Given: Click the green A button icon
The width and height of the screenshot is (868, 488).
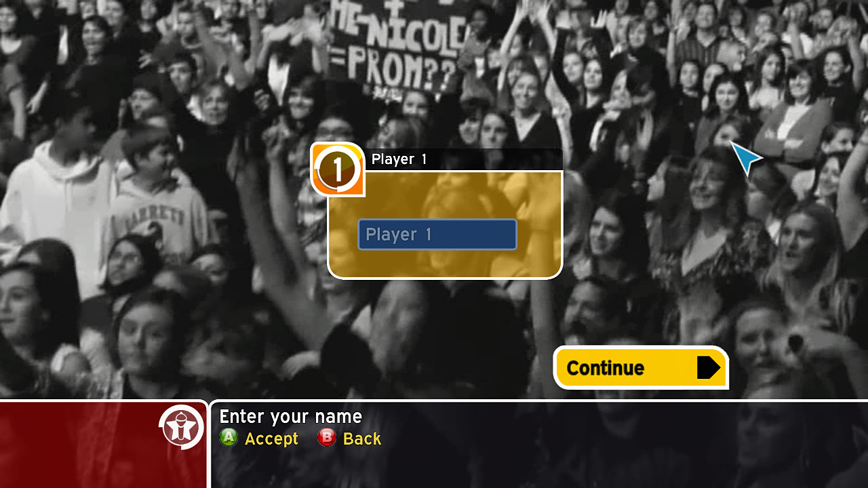Looking at the screenshot, I should click(x=229, y=438).
